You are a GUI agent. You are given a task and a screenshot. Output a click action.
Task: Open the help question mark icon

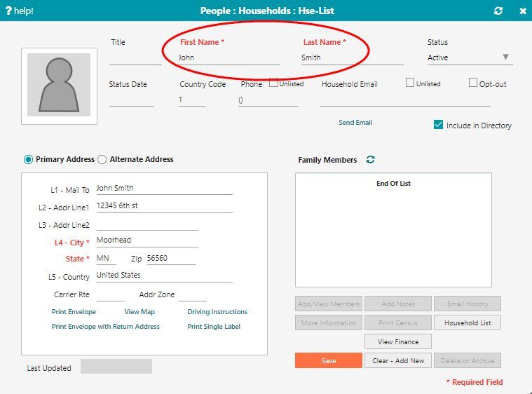pyautogui.click(x=9, y=11)
